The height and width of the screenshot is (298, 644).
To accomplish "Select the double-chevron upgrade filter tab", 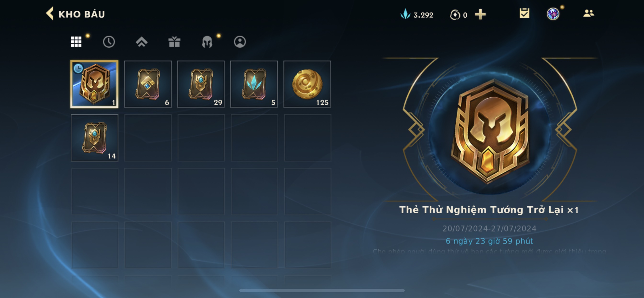I will pos(142,42).
